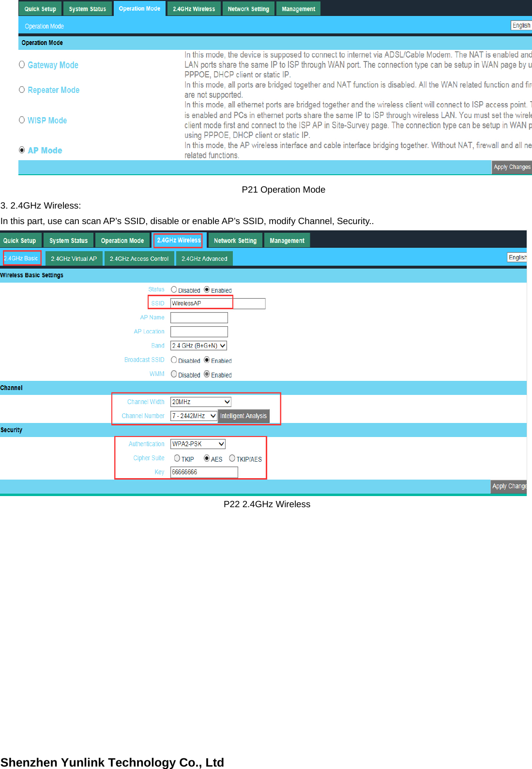Switch to Operation Mode tab in upper screenshot
This screenshot has height=769, width=532.
(139, 8)
